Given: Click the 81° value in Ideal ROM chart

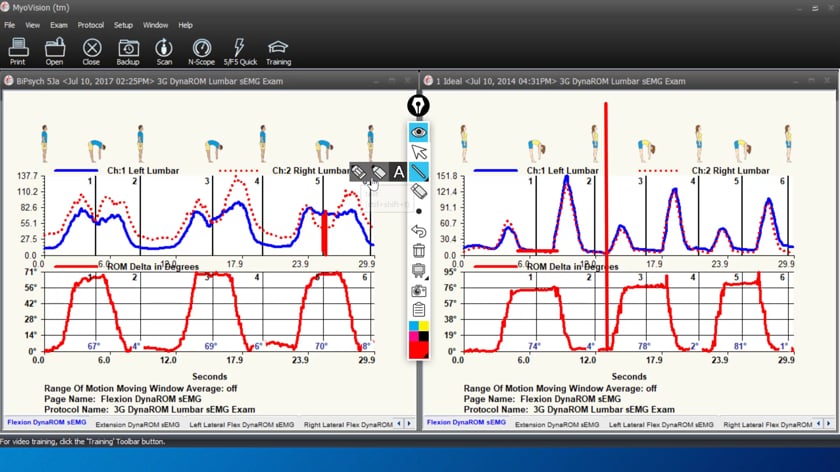Looking at the screenshot, I should (740, 346).
